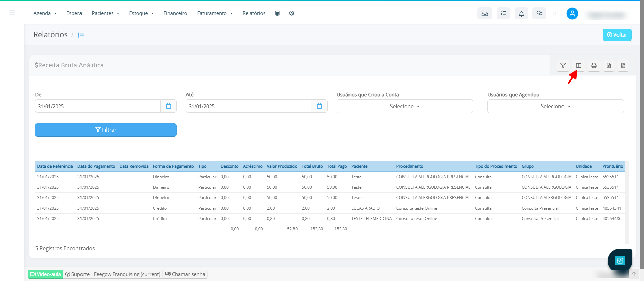Open the hamburger side menu
This screenshot has height=281, width=644.
click(x=12, y=13)
